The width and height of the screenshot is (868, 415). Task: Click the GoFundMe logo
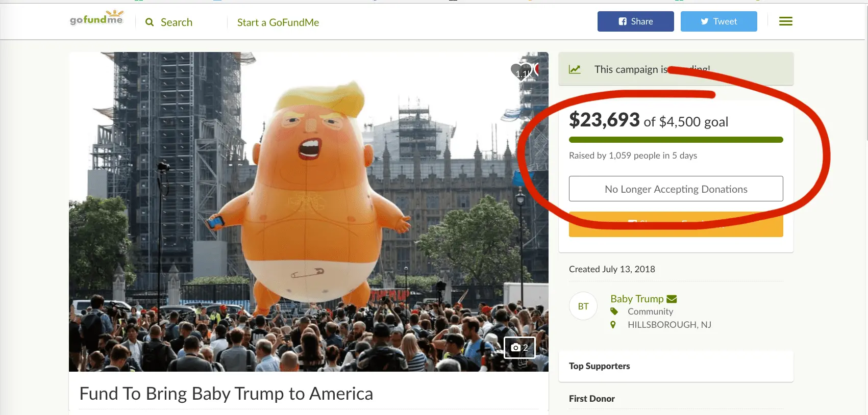click(96, 19)
